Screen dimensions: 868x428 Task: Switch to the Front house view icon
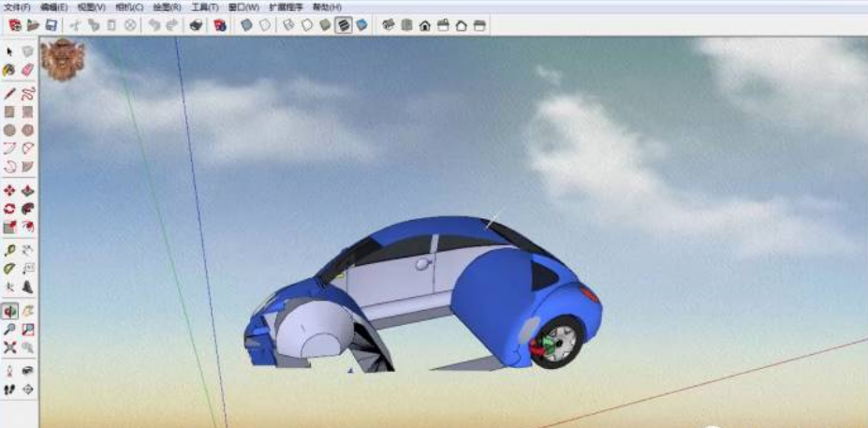pyautogui.click(x=425, y=25)
